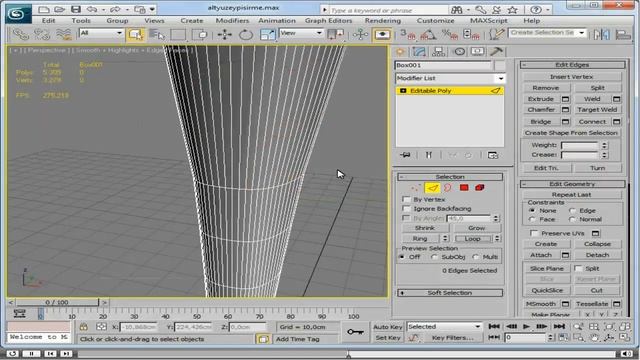Viewport: 640px width, 360px height.
Task: Activate the Rotate tool
Action: click(246, 35)
